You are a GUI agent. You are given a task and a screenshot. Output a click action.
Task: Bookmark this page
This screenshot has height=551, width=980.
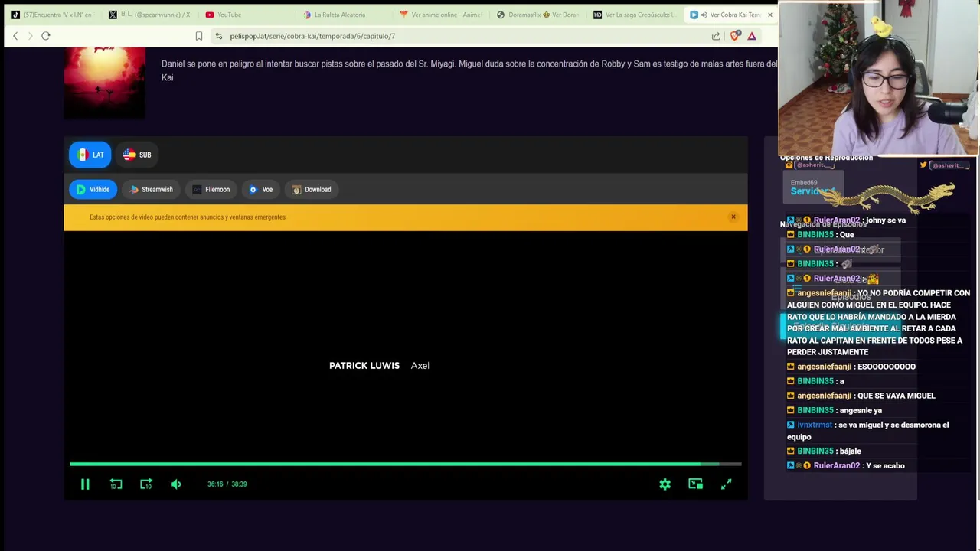[x=199, y=36]
